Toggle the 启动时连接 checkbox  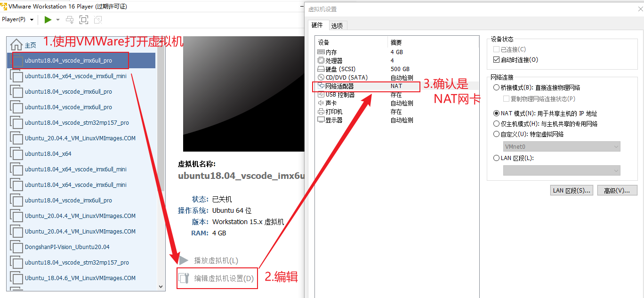[x=496, y=60]
